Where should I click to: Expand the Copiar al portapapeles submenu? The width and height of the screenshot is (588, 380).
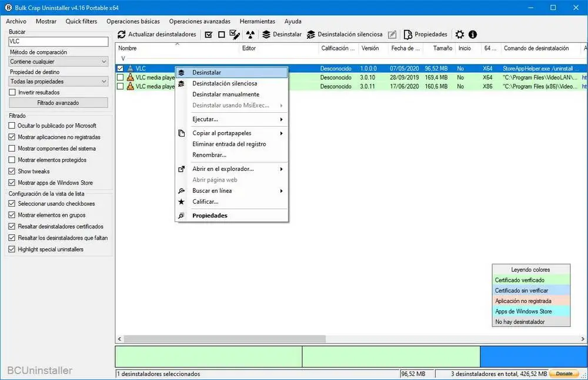232,133
